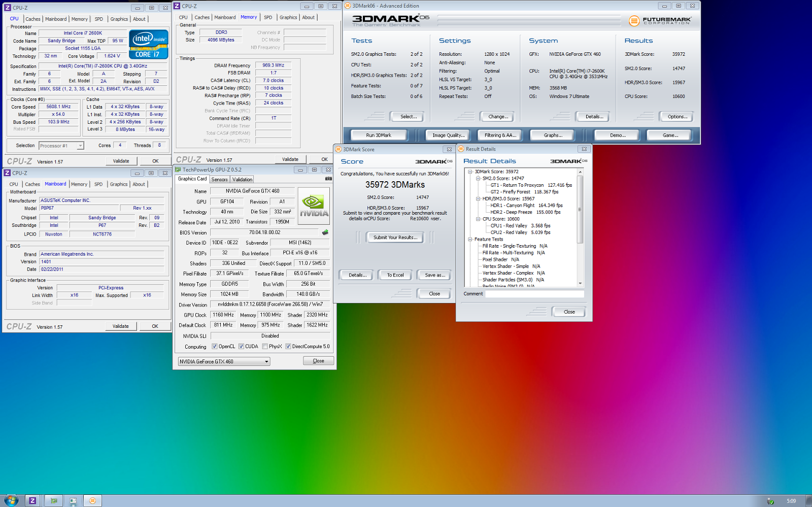812x507 pixels.
Task: Open the Windows Start orb
Action: tap(11, 500)
